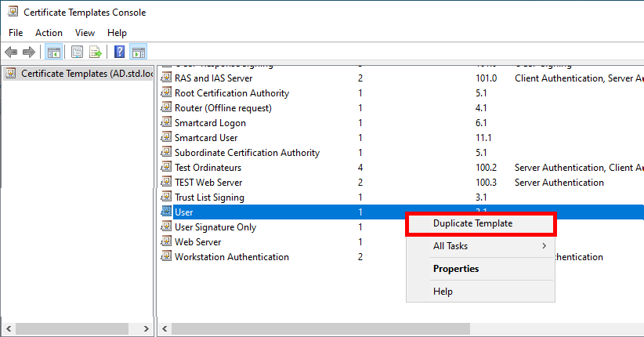
Task: Click version 100.2 of Test Ordinateurs
Action: [487, 167]
